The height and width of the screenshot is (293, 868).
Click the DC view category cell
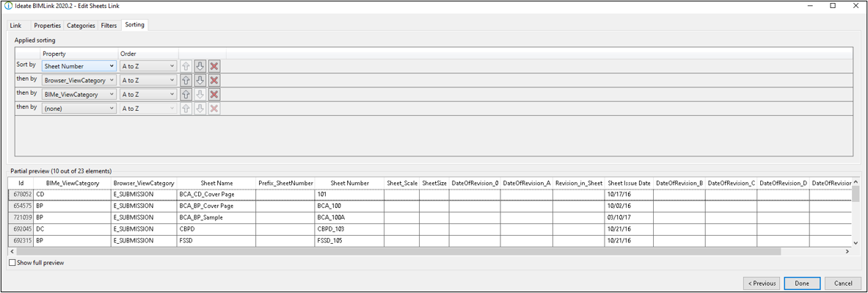(72, 229)
